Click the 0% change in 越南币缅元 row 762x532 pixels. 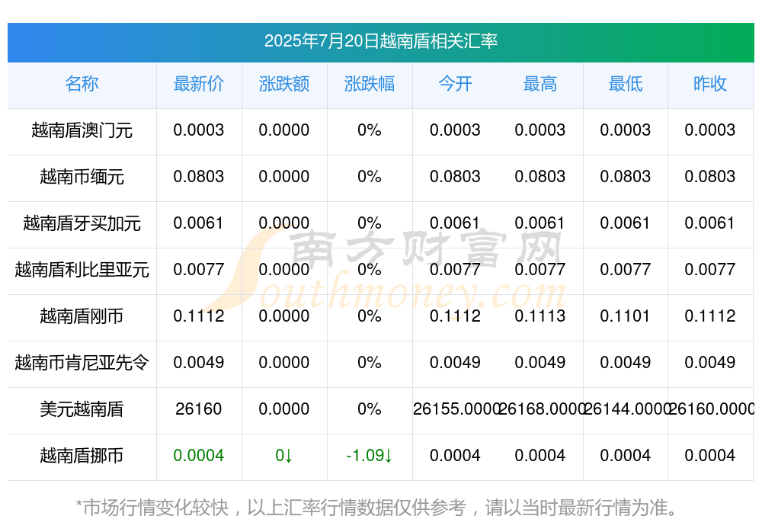tap(370, 177)
